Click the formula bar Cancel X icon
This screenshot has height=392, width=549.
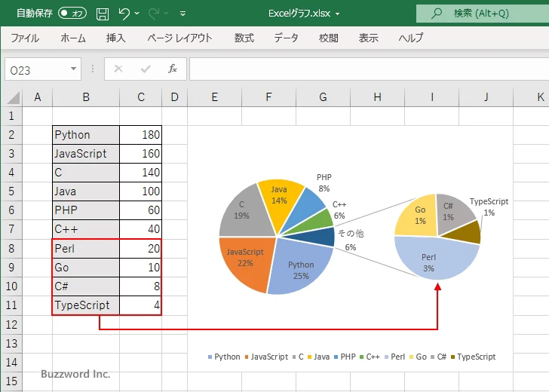[118, 69]
